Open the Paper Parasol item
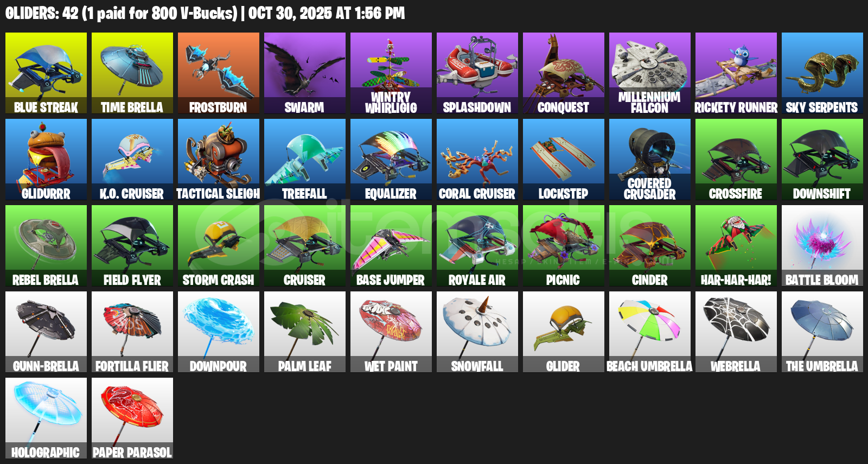The width and height of the screenshot is (868, 464). pyautogui.click(x=132, y=418)
